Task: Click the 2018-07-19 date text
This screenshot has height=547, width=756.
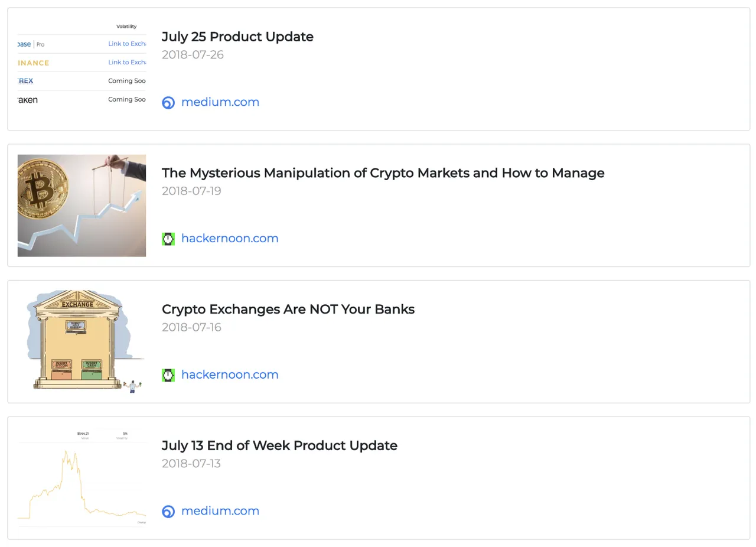Action: (x=191, y=191)
